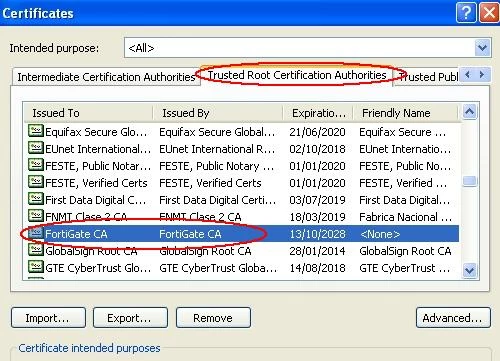
Task: Click the FESTE, Public Notary certificate icon
Action: click(36, 165)
